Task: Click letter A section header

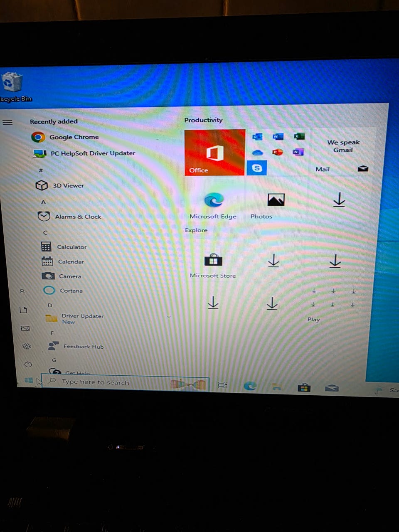Action: tap(43, 202)
